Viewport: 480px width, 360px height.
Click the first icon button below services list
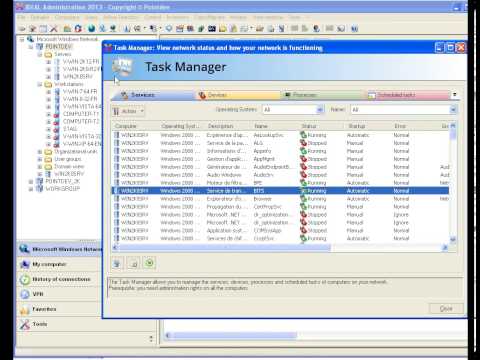[x=117, y=263]
